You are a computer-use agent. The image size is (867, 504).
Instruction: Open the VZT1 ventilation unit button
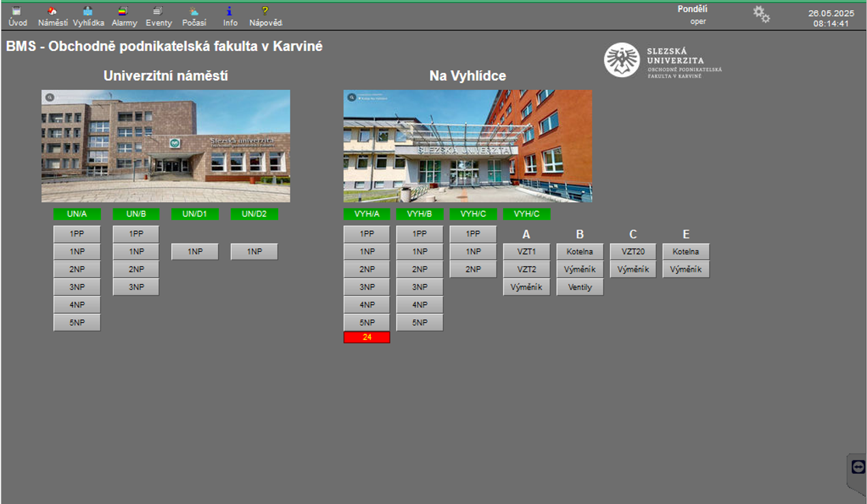tap(526, 252)
